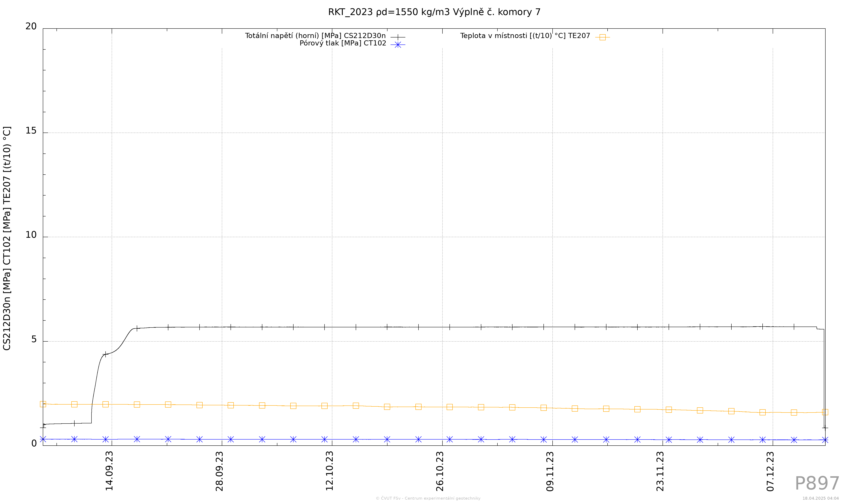Click the copyright text 'ČVUT FSv - Centrum experimentální geotechniky'

(x=431, y=498)
